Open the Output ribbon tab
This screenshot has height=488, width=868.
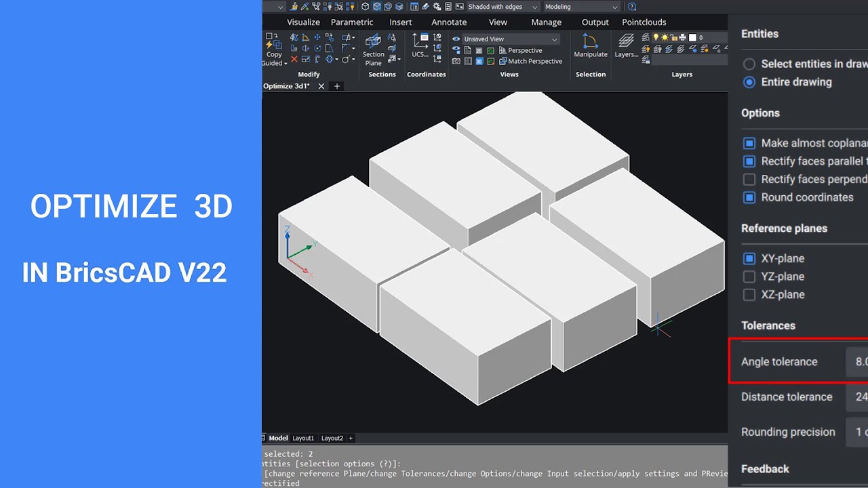tap(595, 22)
